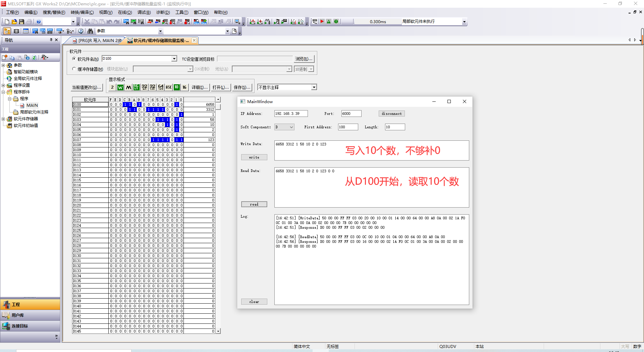
Task: Click the document magnifier icon right of second toolbar dropdown
Action: [234, 31]
